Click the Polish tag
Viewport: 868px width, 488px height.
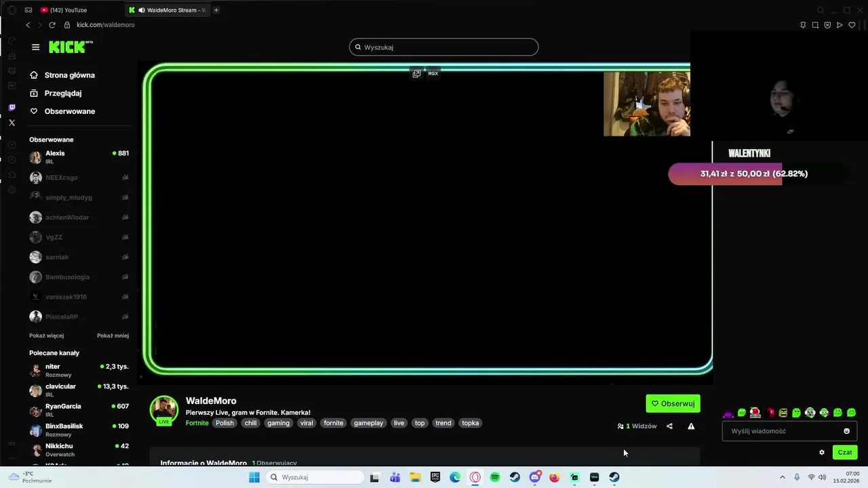(224, 423)
